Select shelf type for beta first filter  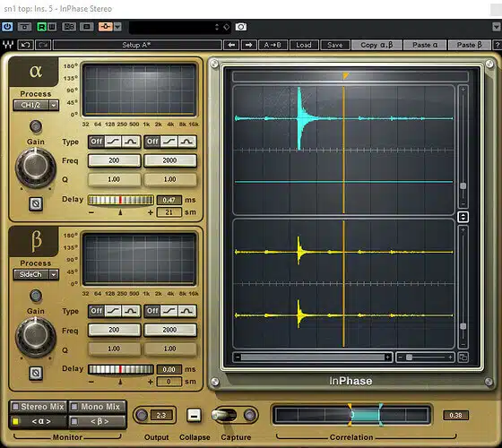[113, 311]
